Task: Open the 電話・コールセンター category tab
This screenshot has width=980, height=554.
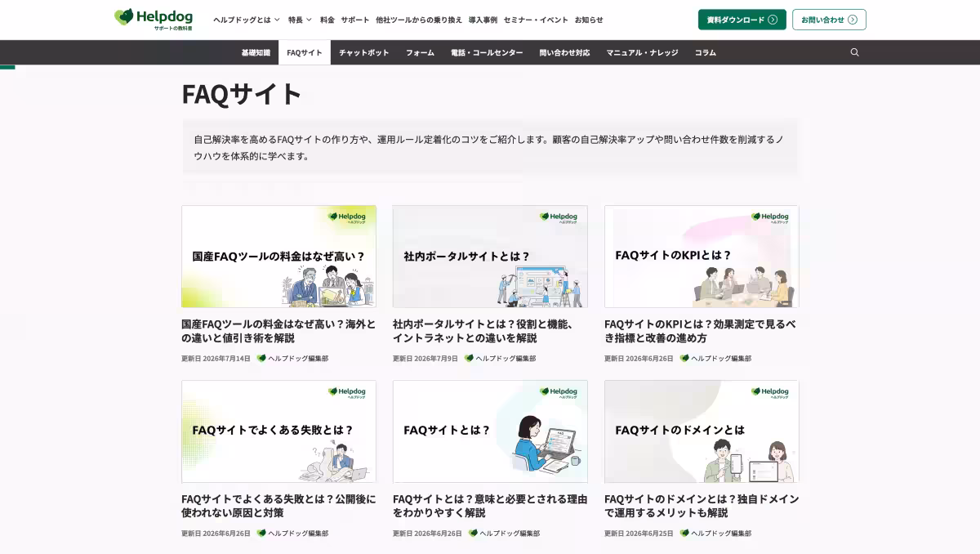Action: click(487, 52)
